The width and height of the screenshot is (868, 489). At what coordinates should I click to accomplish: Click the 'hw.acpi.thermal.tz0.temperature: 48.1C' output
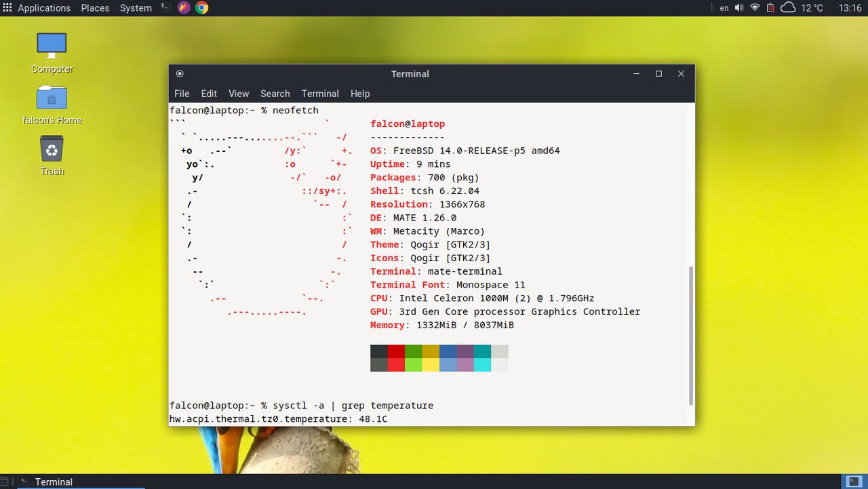(x=279, y=419)
